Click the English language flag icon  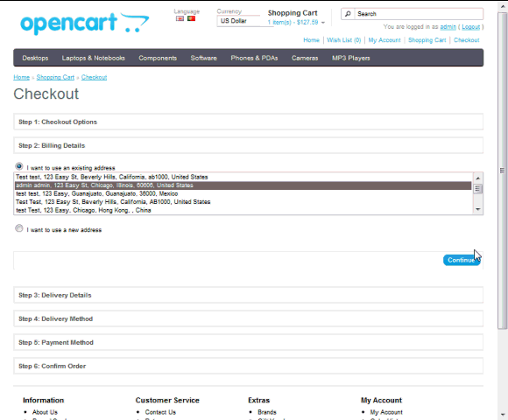coord(180,18)
